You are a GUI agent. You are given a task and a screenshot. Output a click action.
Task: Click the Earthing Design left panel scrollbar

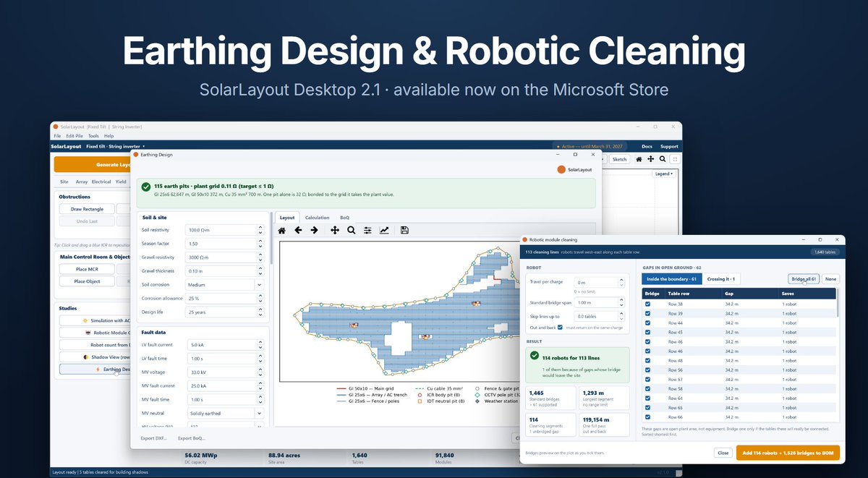[271, 239]
